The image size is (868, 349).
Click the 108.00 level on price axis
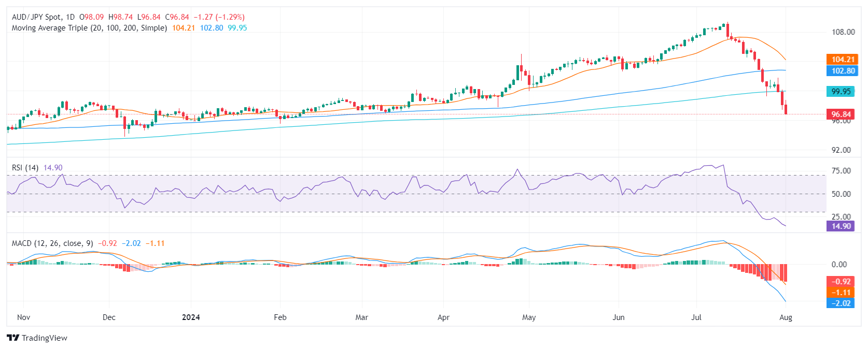[843, 32]
